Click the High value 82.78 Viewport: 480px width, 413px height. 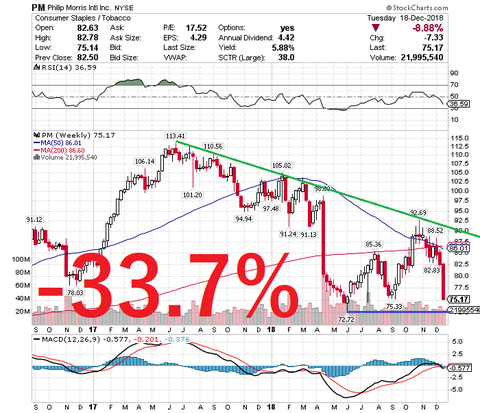click(x=88, y=38)
